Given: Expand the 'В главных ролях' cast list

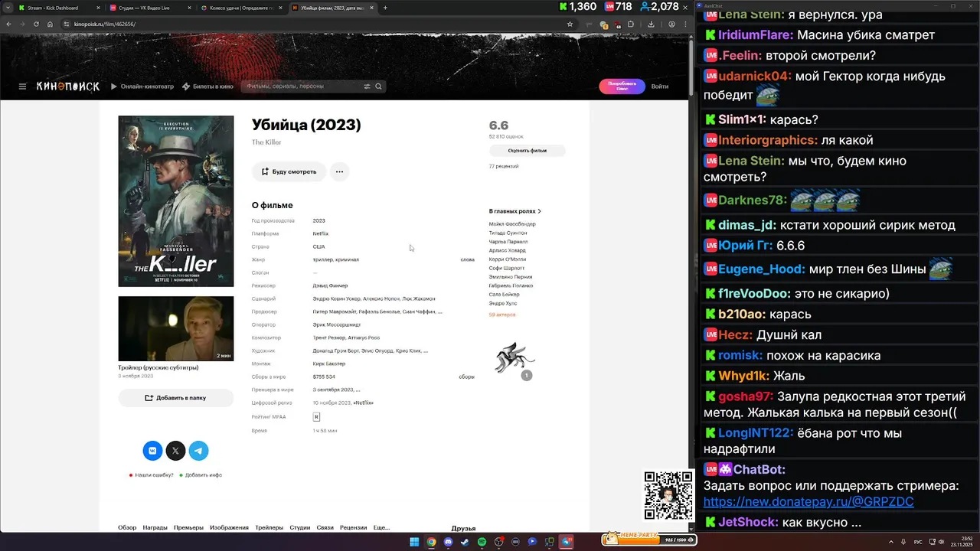Looking at the screenshot, I should tap(515, 211).
